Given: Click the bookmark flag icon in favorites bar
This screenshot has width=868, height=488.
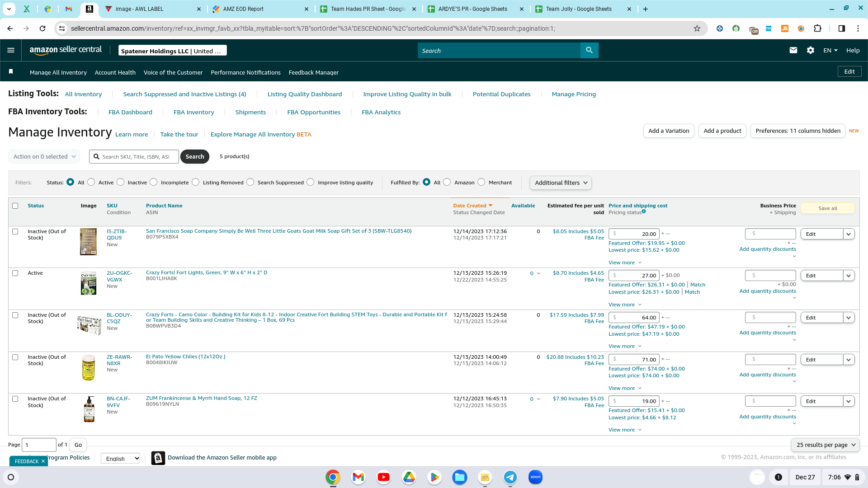Looking at the screenshot, I should tap(11, 72).
